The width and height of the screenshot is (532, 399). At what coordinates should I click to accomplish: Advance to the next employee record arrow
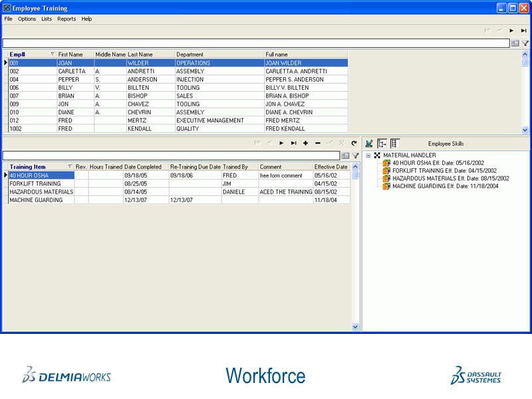point(511,31)
